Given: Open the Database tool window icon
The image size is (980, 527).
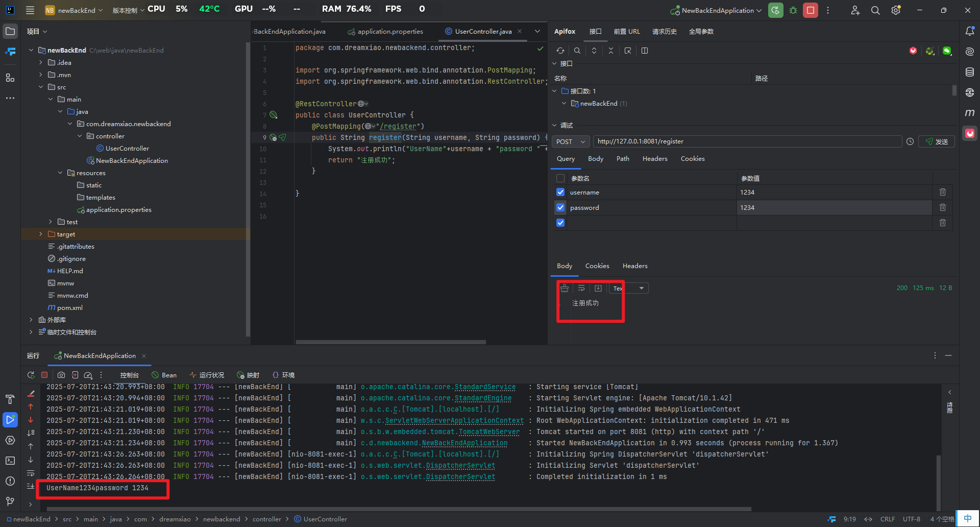Looking at the screenshot, I should (970, 72).
